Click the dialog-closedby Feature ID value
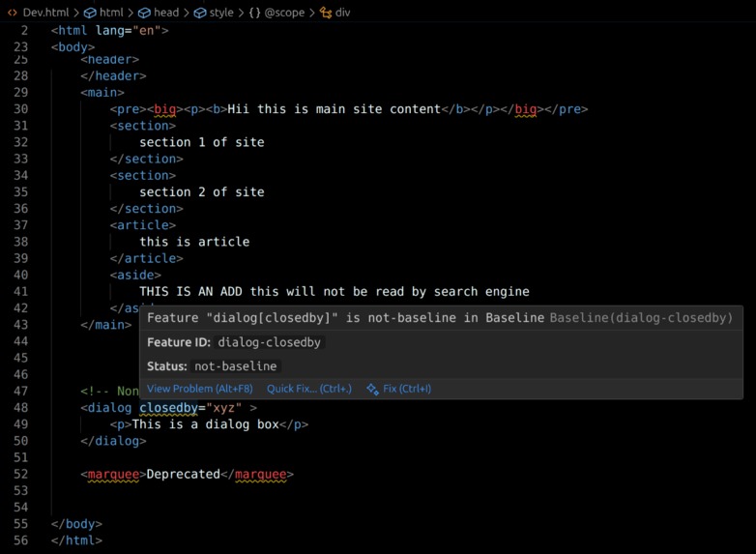The height and width of the screenshot is (554, 756). coord(269,342)
